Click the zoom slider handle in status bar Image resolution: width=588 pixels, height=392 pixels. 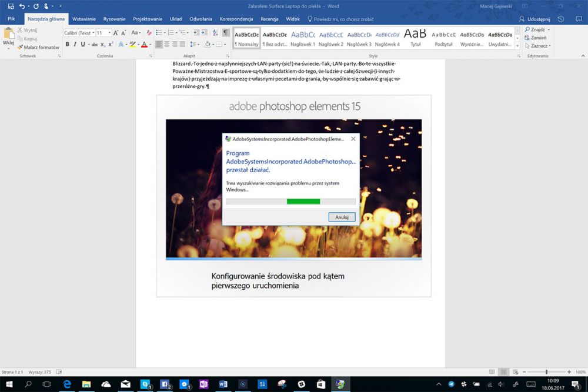(x=546, y=372)
